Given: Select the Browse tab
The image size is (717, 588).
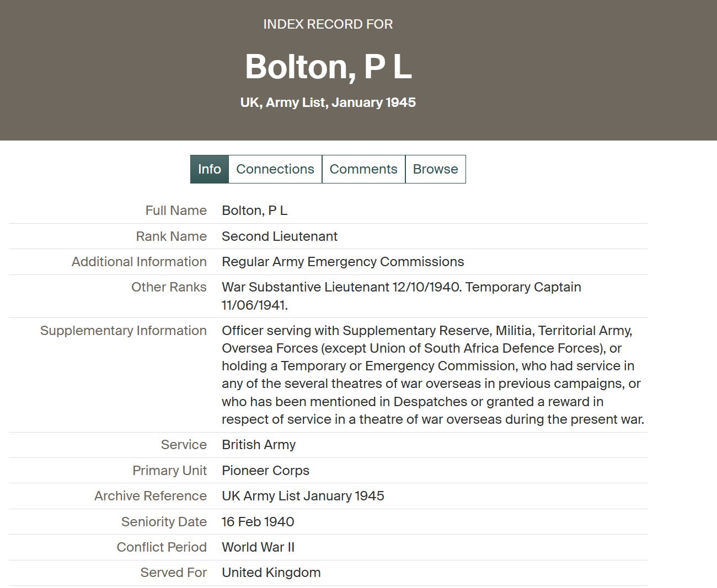Looking at the screenshot, I should (435, 169).
